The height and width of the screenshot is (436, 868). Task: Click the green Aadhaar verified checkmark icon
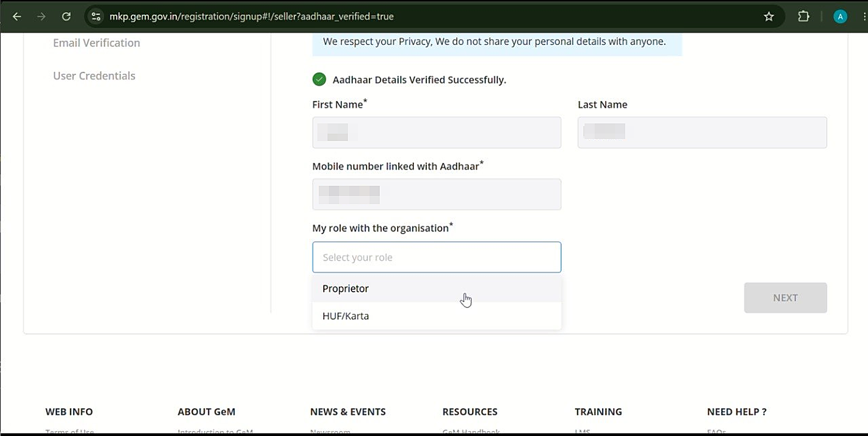[319, 79]
